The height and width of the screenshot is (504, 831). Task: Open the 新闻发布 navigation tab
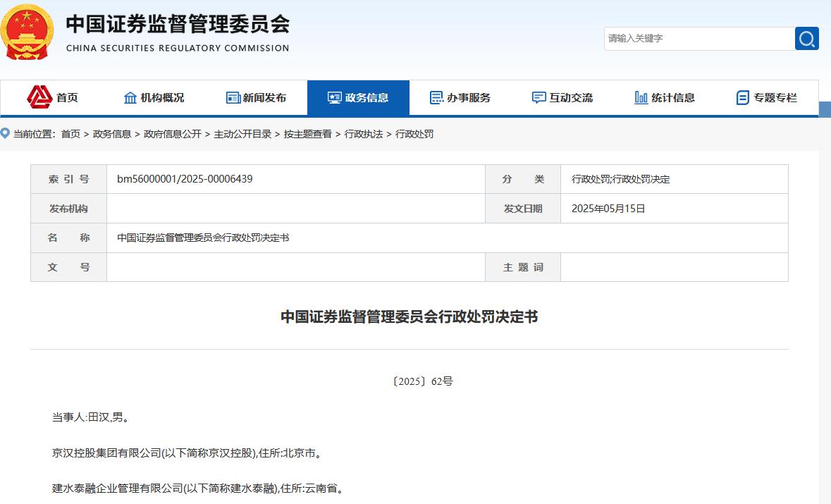(x=256, y=97)
